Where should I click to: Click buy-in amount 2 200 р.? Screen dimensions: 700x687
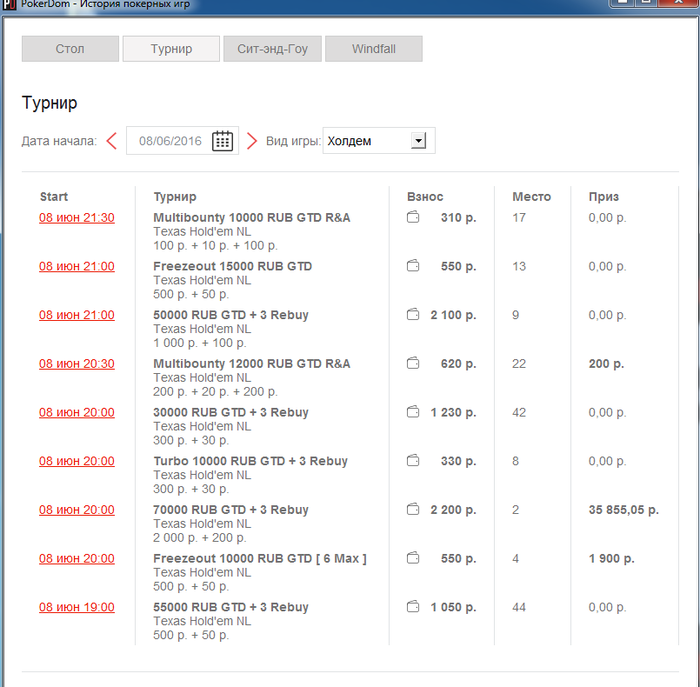point(453,510)
